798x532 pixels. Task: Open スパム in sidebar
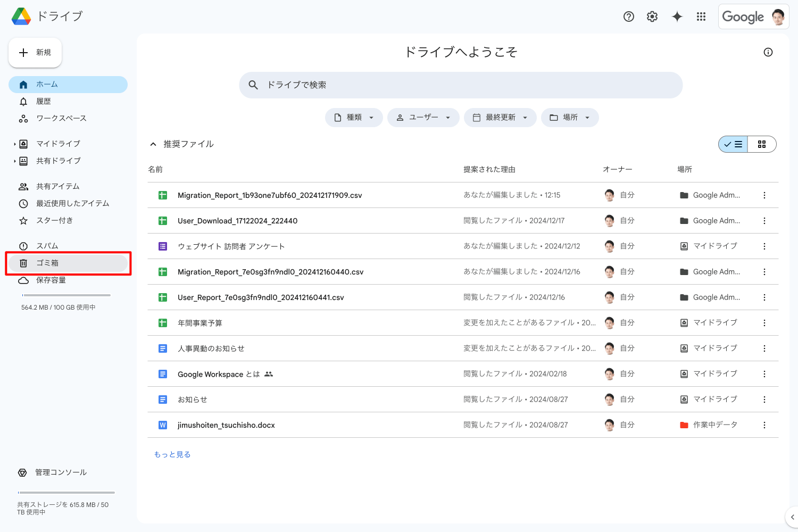[68, 246]
